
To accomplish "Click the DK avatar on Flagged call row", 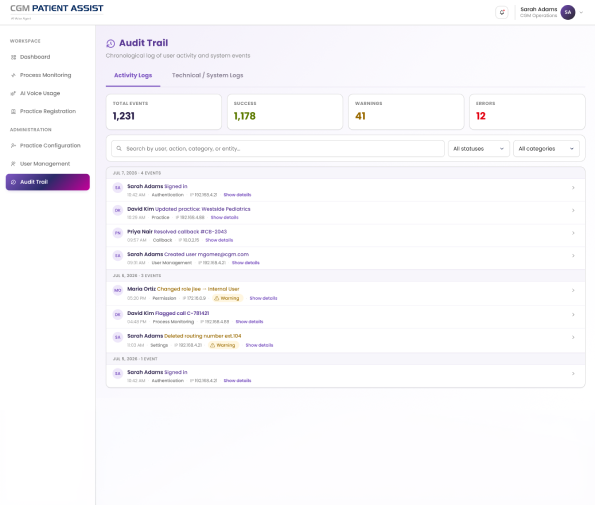I will (118, 315).
